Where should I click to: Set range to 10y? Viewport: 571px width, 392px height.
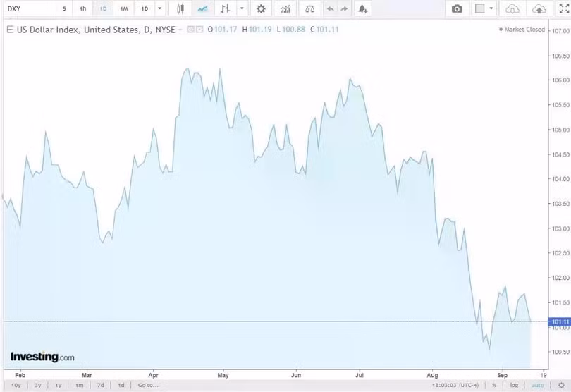(16, 385)
